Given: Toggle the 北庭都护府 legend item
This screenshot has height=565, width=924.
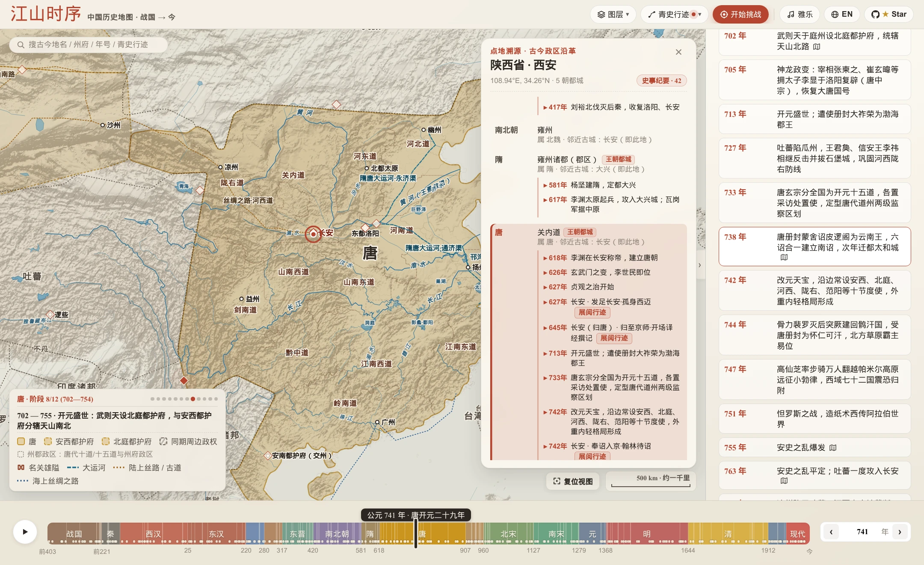Looking at the screenshot, I should pyautogui.click(x=127, y=441).
